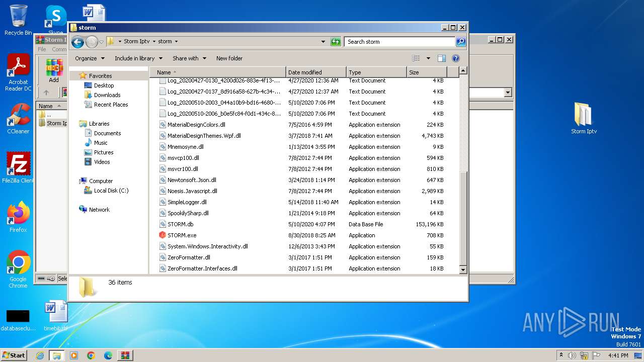Screen dimensions: 644x362
Task: Click Windows Media Player taskbar icon
Action: [x=74, y=355]
